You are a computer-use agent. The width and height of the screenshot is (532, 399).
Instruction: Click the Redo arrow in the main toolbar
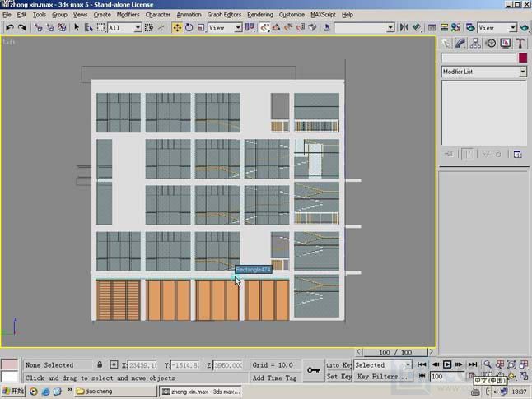click(21, 27)
